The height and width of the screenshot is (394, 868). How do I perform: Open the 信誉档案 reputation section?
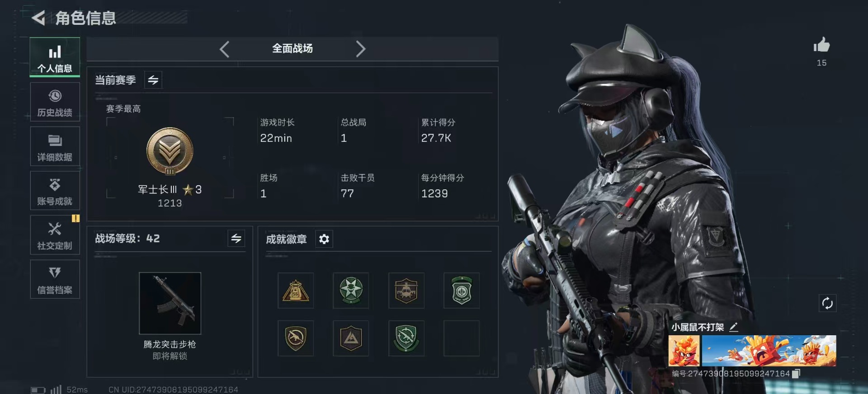[55, 279]
